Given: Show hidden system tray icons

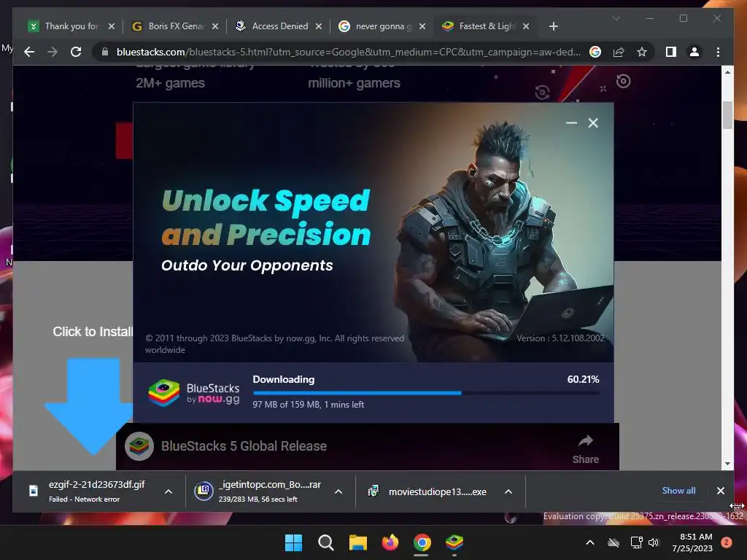Looking at the screenshot, I should (589, 542).
